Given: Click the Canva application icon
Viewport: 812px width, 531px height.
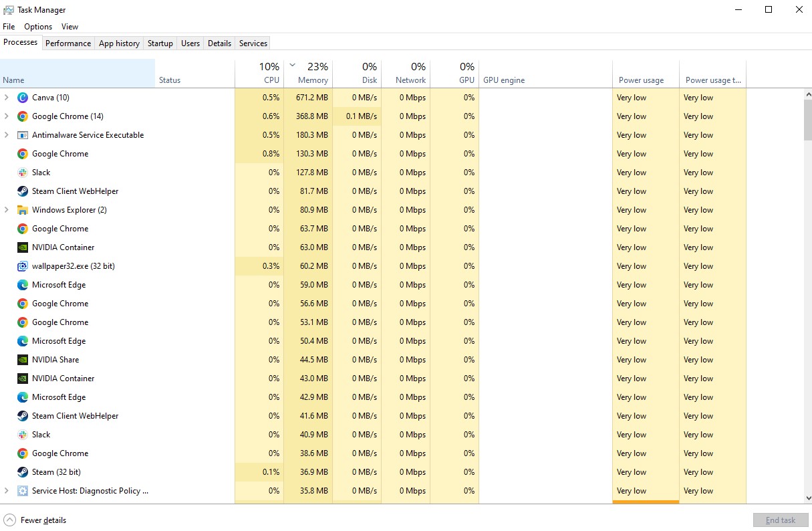Looking at the screenshot, I should pyautogui.click(x=24, y=98).
